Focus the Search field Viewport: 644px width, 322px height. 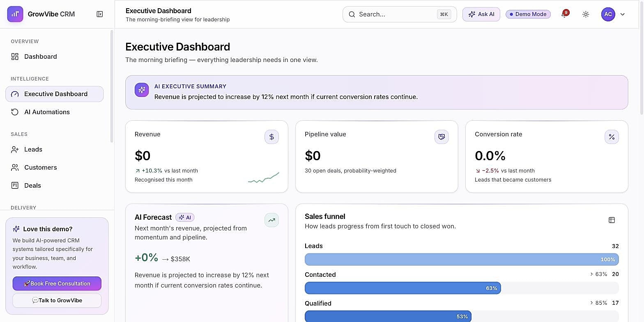pyautogui.click(x=400, y=14)
